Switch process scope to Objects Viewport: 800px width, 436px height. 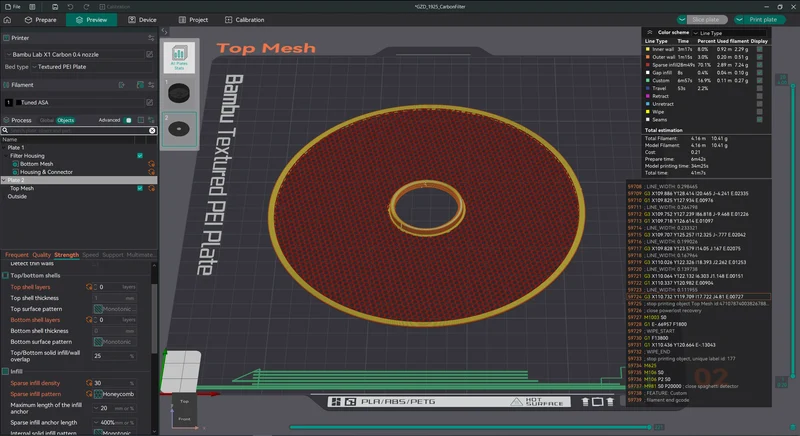click(65, 120)
